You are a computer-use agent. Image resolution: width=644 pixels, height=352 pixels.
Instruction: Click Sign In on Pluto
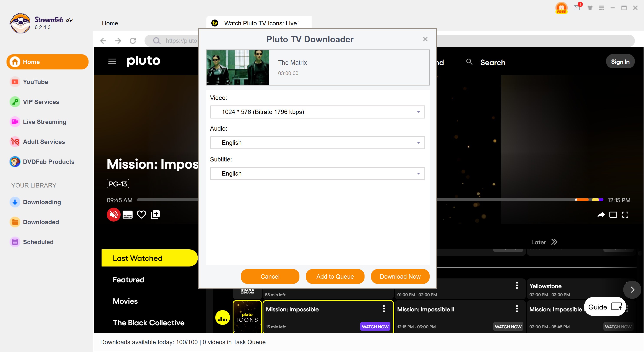tap(620, 61)
